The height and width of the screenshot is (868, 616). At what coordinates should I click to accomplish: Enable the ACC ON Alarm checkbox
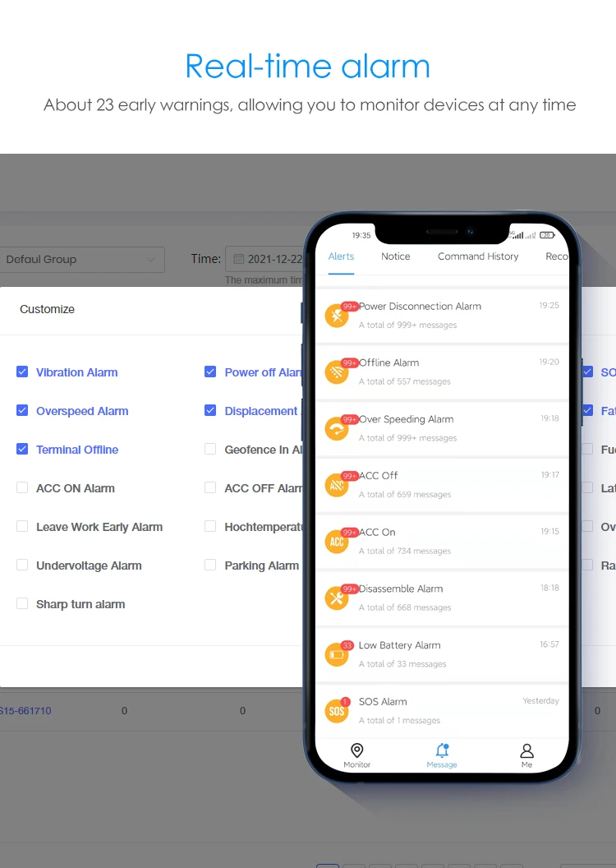[x=22, y=488]
